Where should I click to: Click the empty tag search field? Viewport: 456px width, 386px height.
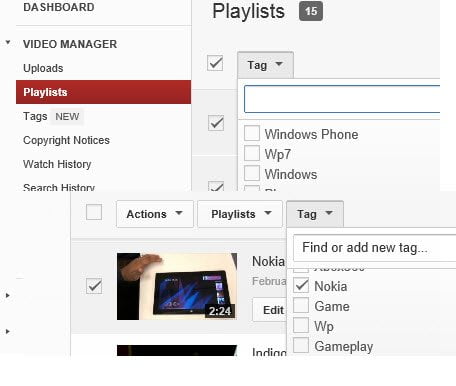[342, 99]
